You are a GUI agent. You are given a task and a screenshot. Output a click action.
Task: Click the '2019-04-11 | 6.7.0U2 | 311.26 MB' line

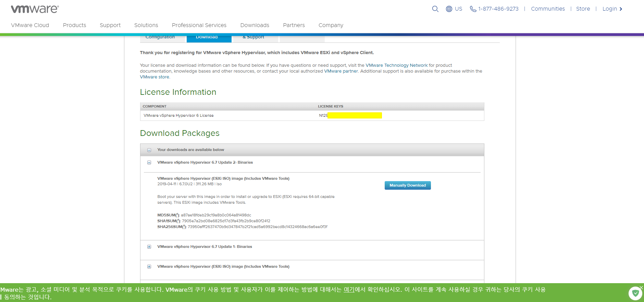(x=189, y=184)
